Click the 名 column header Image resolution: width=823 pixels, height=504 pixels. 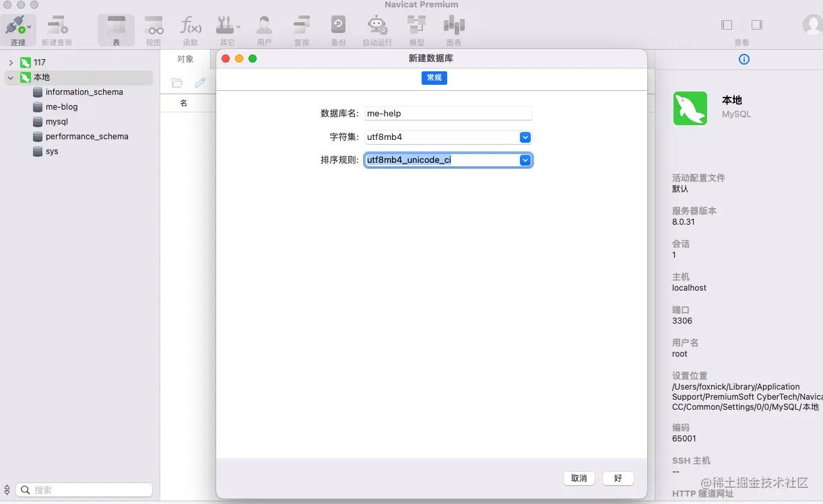[x=184, y=103]
